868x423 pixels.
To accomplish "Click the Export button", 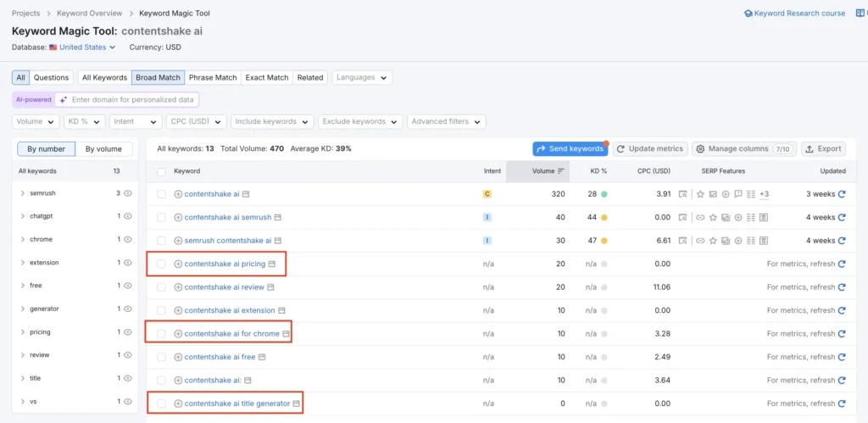I will [x=823, y=149].
